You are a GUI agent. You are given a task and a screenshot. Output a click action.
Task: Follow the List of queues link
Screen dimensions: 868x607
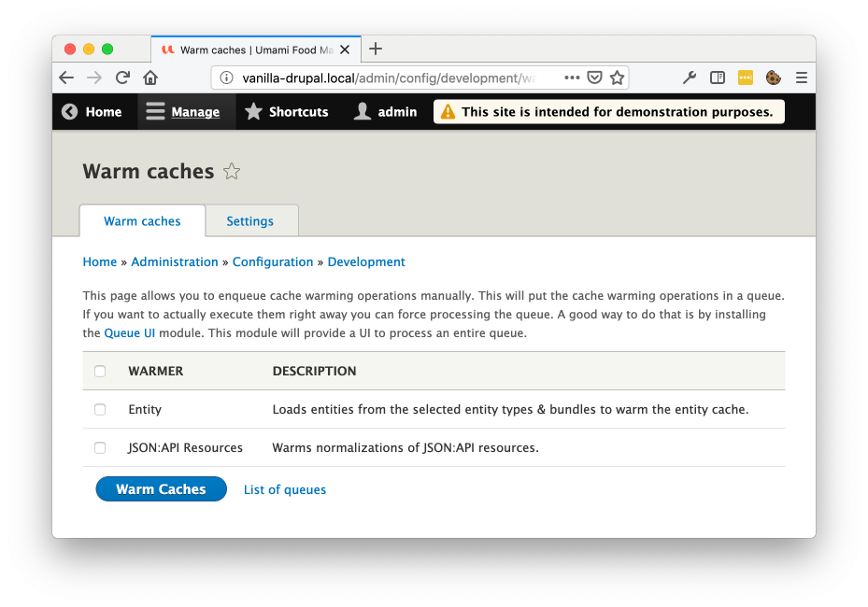285,489
